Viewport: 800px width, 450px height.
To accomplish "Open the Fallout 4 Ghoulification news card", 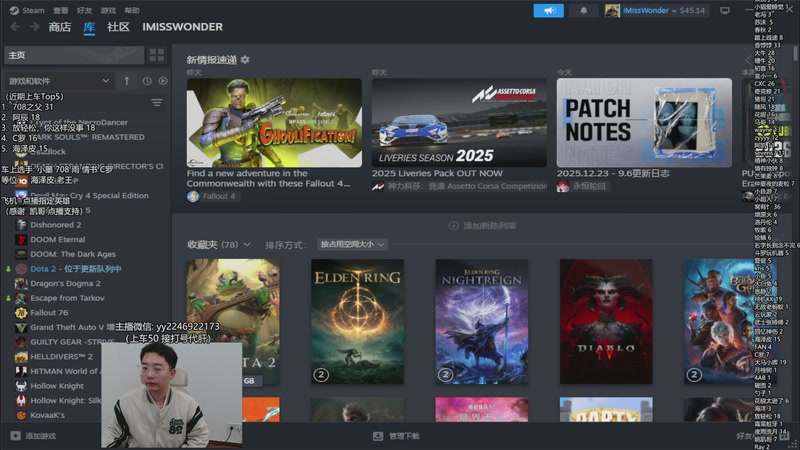I will tap(274, 122).
